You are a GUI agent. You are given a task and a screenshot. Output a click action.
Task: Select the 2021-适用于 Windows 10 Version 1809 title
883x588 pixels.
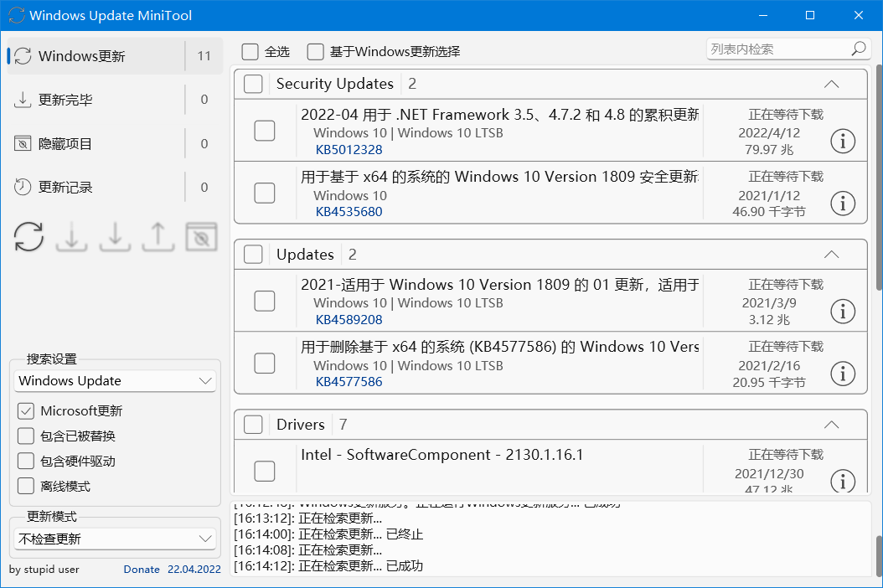point(499,285)
